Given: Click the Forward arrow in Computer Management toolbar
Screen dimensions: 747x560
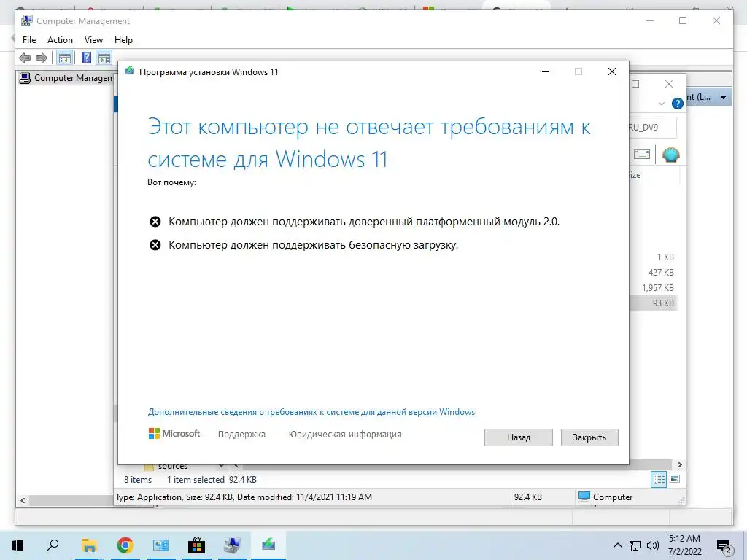Looking at the screenshot, I should coord(42,58).
